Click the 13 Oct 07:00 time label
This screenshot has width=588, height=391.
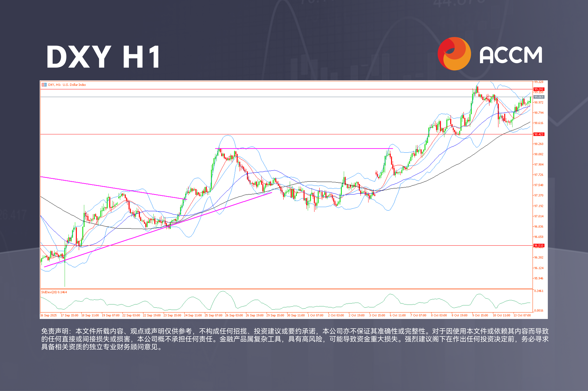[522, 315]
